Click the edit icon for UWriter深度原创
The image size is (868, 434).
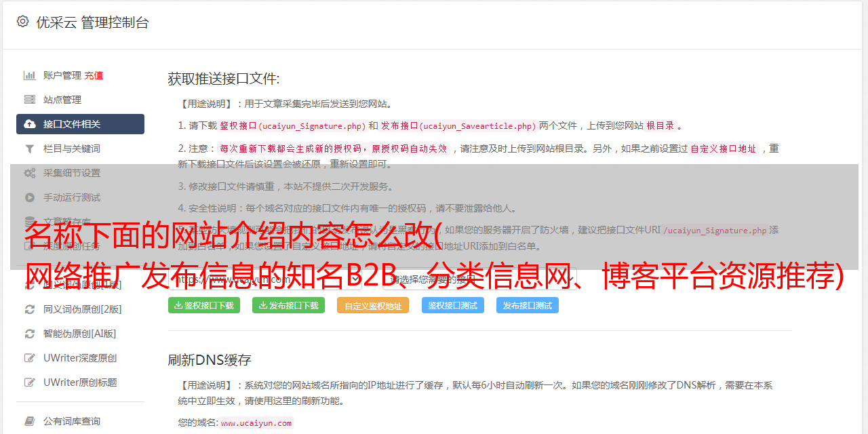coord(30,358)
